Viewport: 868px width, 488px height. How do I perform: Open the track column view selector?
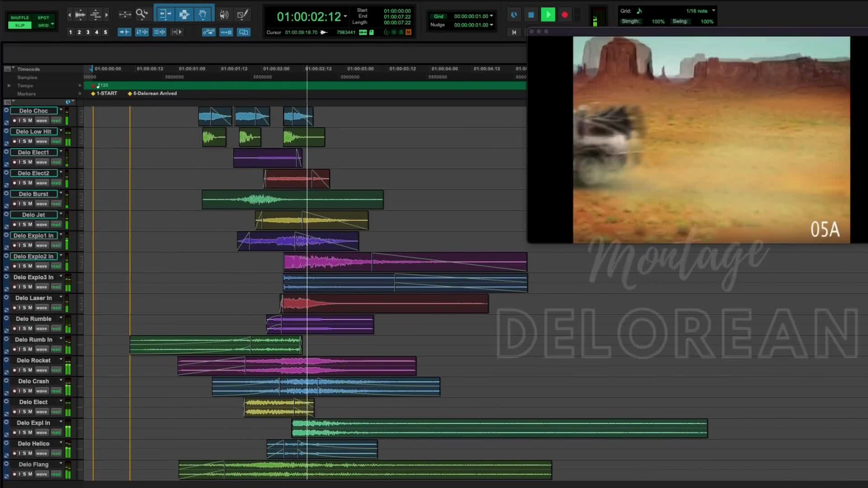click(x=8, y=102)
